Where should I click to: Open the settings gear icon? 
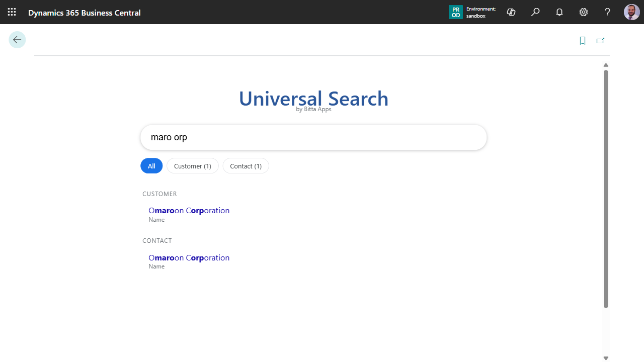[x=584, y=12]
